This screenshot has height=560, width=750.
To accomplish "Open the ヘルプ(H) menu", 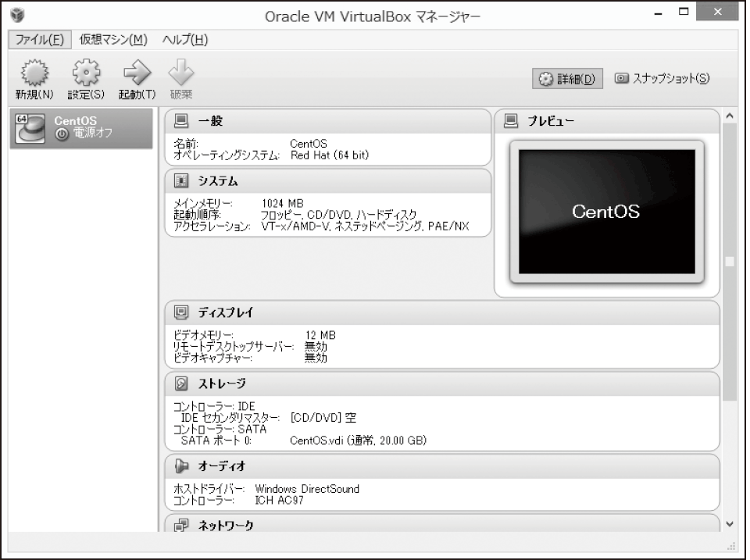I will (x=185, y=40).
